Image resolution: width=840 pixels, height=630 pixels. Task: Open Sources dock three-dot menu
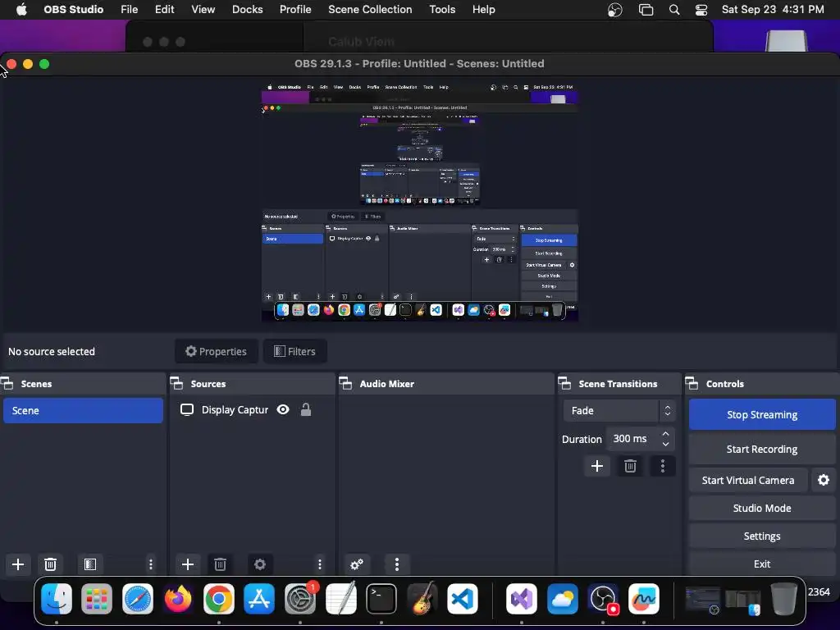[x=320, y=564]
